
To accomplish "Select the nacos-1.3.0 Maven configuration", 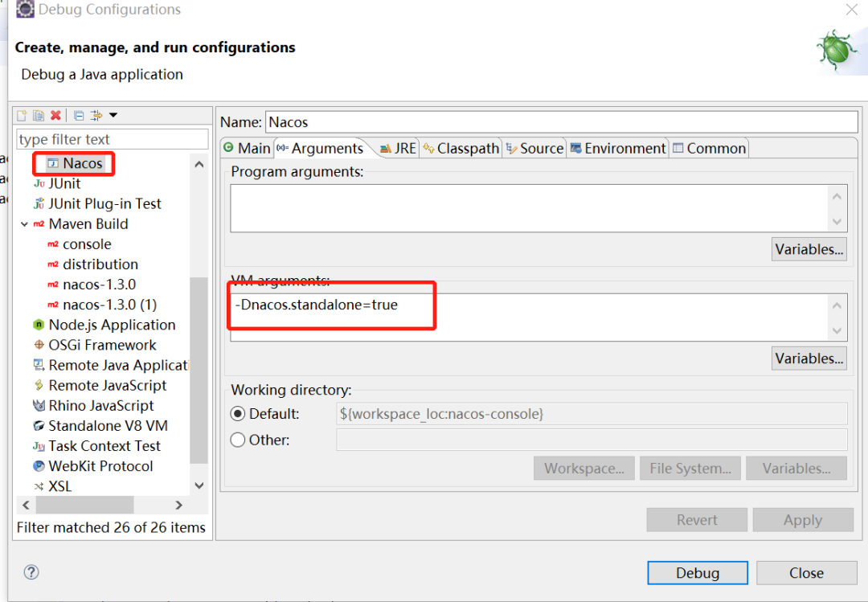I will point(92,285).
